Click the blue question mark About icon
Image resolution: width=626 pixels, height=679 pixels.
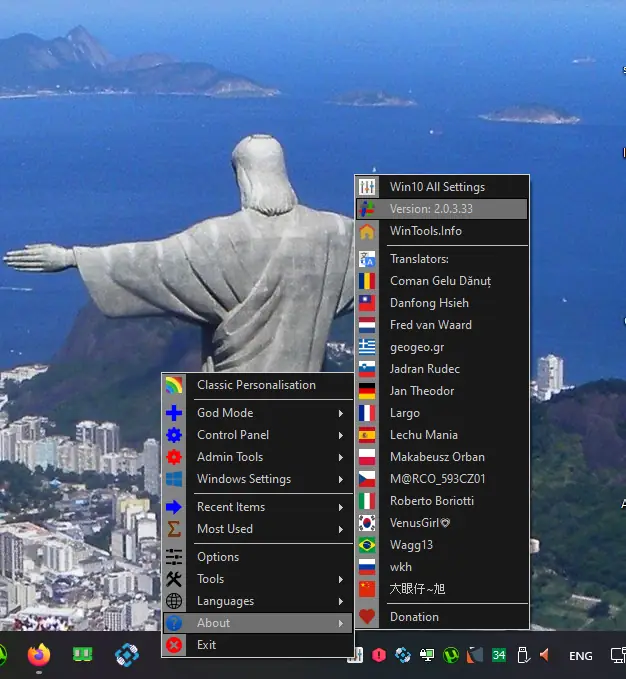click(174, 623)
